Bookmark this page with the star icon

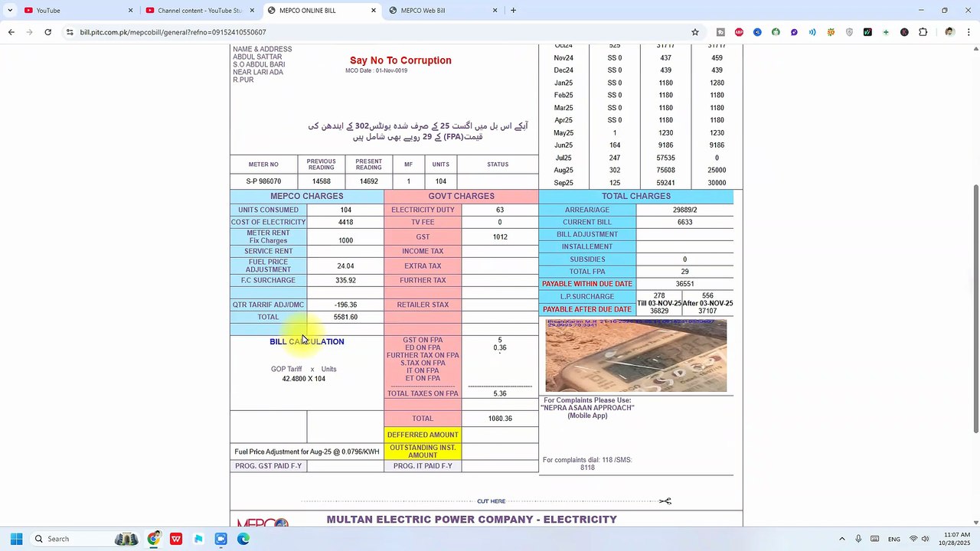[x=695, y=32]
